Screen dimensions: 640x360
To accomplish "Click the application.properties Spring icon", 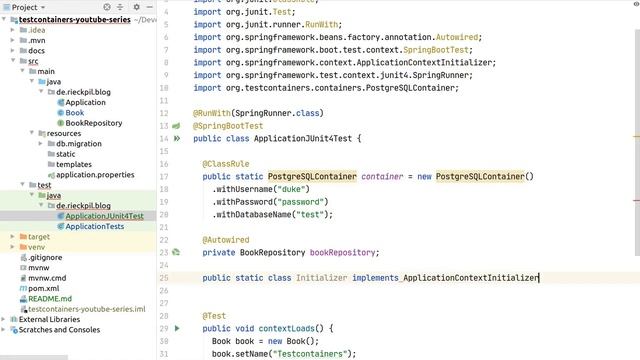I will tap(51, 175).
